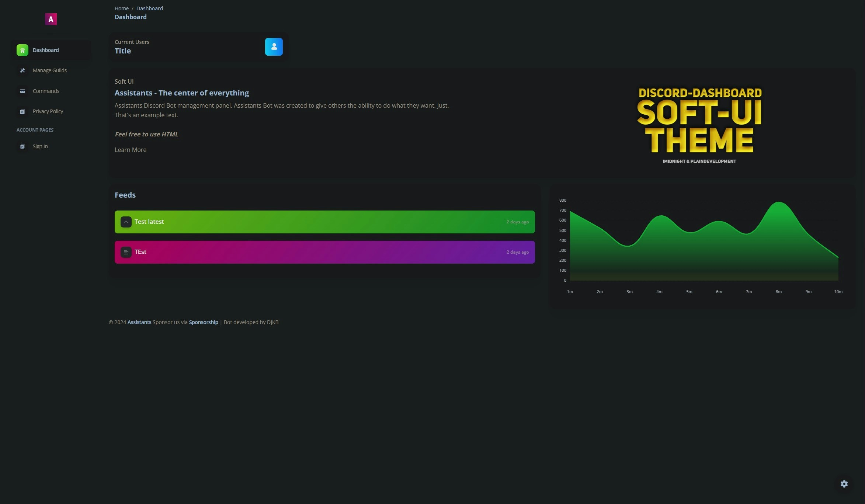
Task: Click the 8m peak on chart
Action: pyautogui.click(x=778, y=202)
